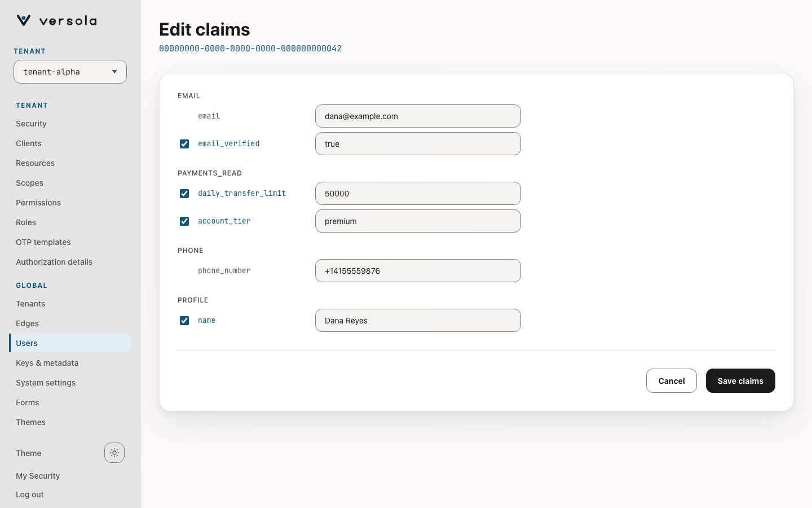Select Roles in the sidebar
The image size is (812, 508).
(70, 222)
